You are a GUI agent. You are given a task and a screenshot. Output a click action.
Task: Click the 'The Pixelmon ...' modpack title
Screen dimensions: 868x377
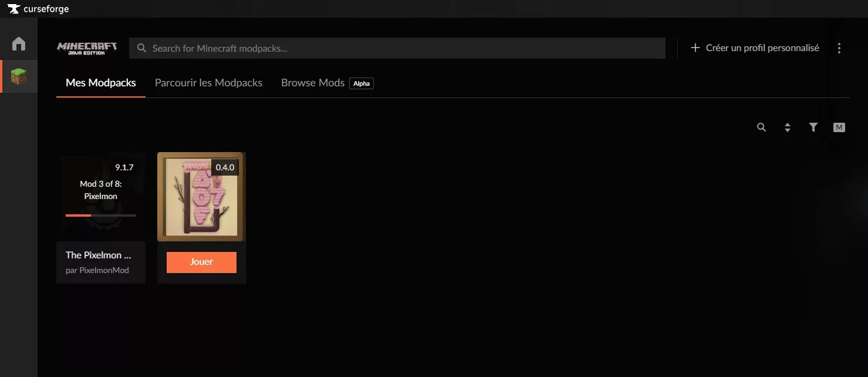pos(98,255)
